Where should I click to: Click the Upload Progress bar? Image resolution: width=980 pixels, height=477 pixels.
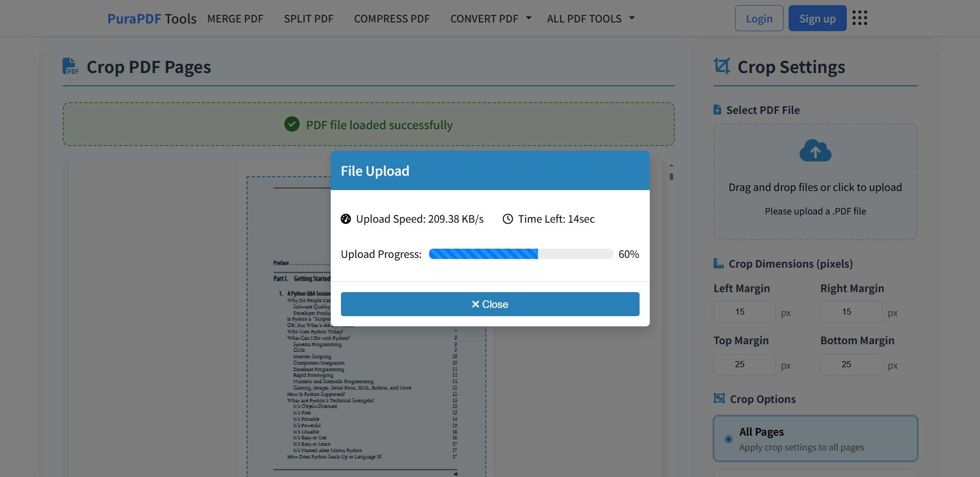point(521,254)
